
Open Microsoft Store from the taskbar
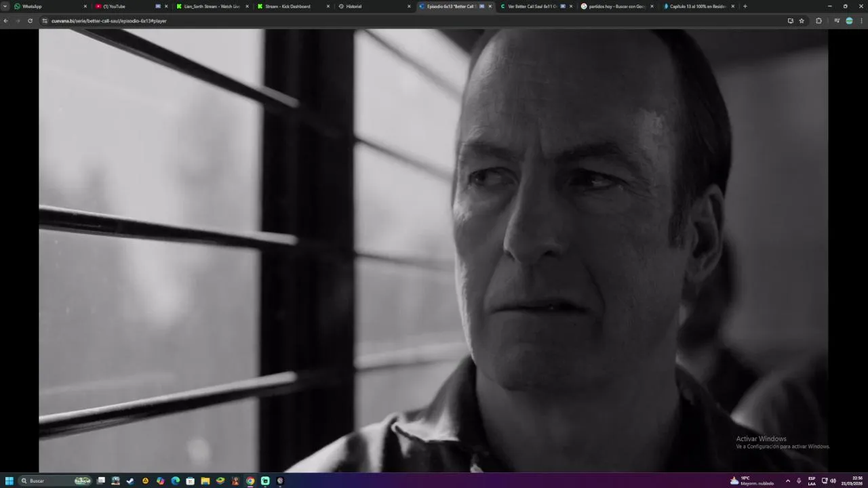tap(191, 481)
